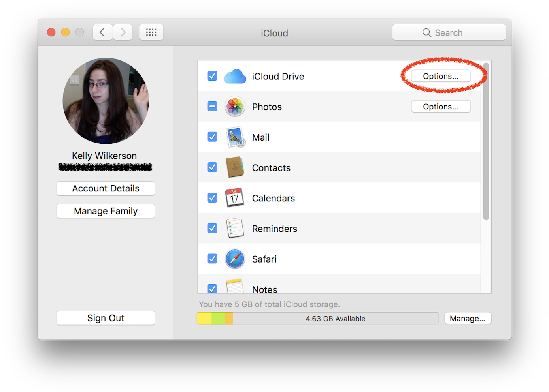Disable iCloud Drive syncing checkbox
The height and width of the screenshot is (392, 549).
[x=212, y=76]
